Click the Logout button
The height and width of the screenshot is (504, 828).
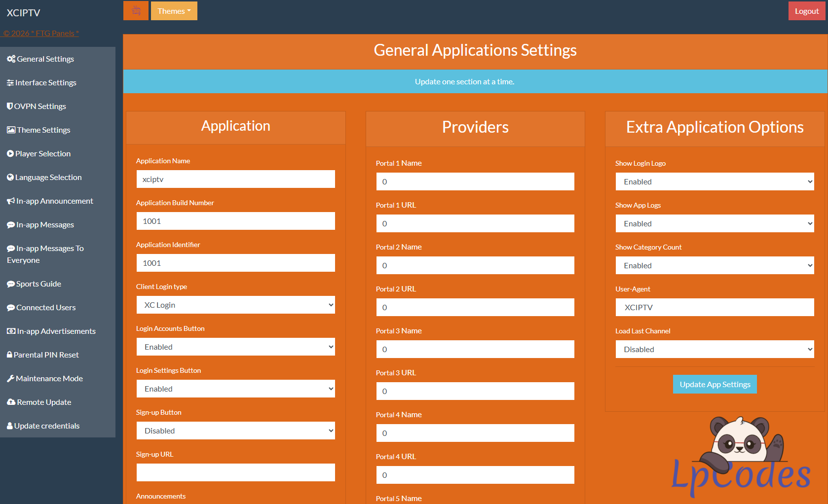806,11
